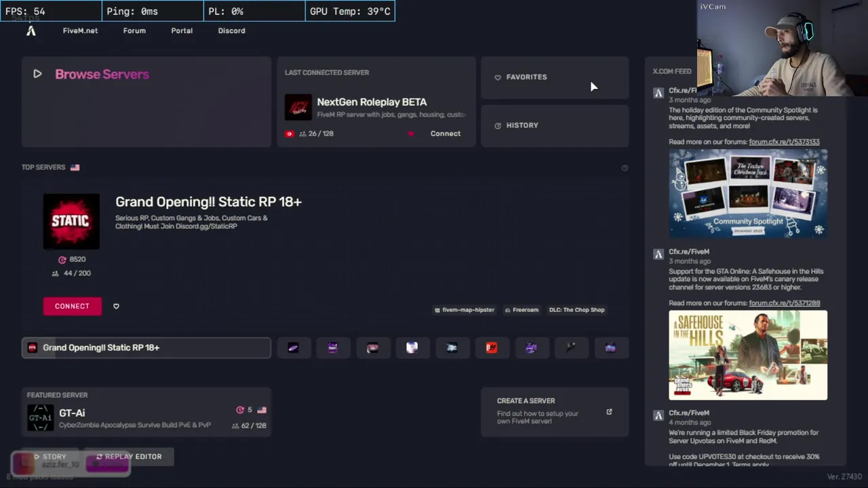Select the purple cat-shaped server icon in carousel

(x=531, y=348)
